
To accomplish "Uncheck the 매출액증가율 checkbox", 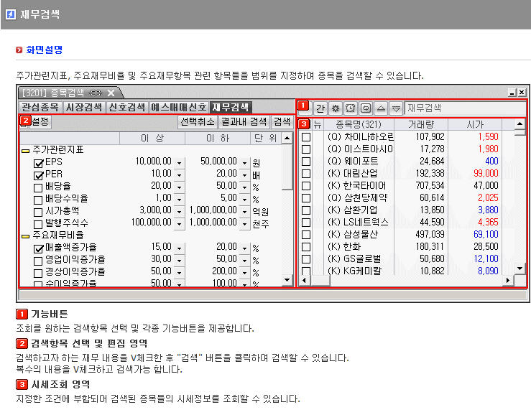I will pos(39,248).
